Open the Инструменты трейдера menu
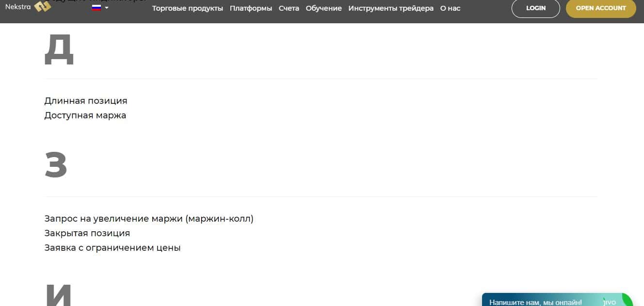This screenshot has width=644, height=306. 391,8
